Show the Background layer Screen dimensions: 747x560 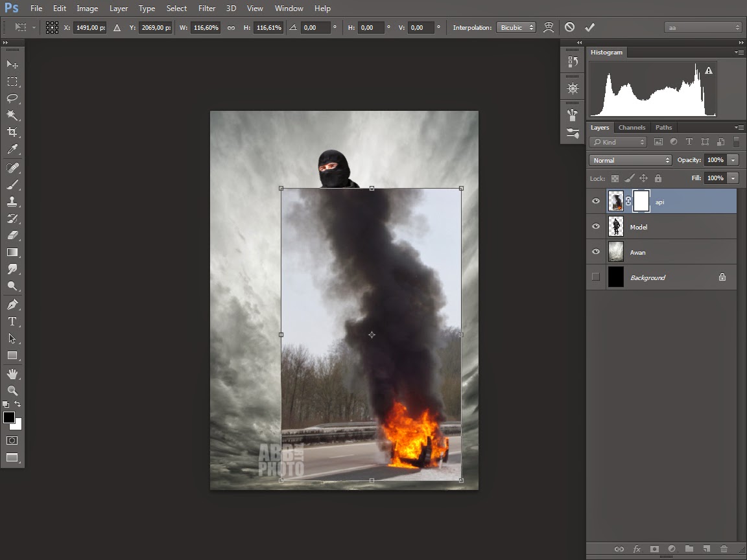point(596,277)
